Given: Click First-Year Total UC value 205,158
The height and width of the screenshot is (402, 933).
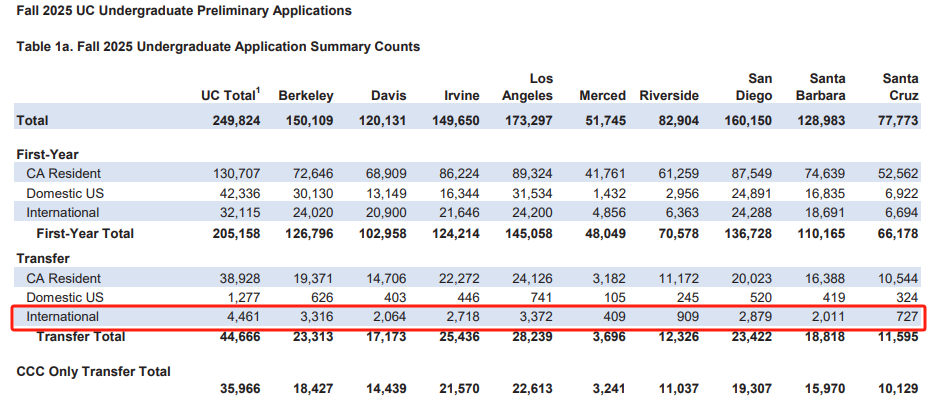Looking at the screenshot, I should point(236,234).
